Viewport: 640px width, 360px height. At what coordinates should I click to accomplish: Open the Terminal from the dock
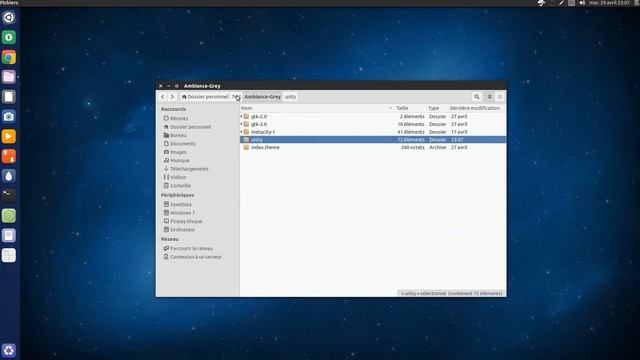tap(9, 196)
